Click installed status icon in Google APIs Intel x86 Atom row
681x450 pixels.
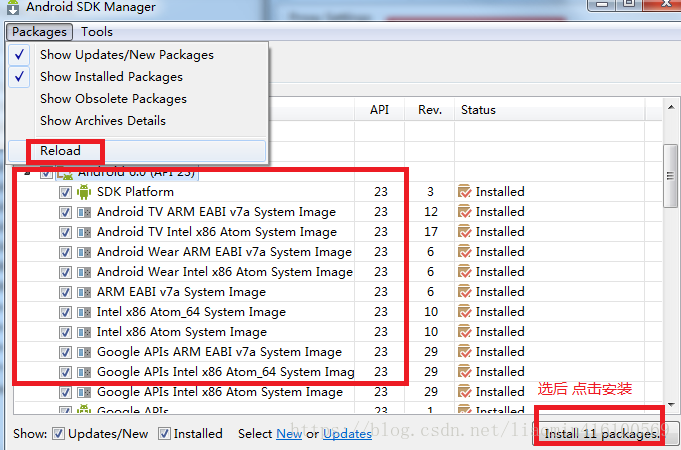464,391
